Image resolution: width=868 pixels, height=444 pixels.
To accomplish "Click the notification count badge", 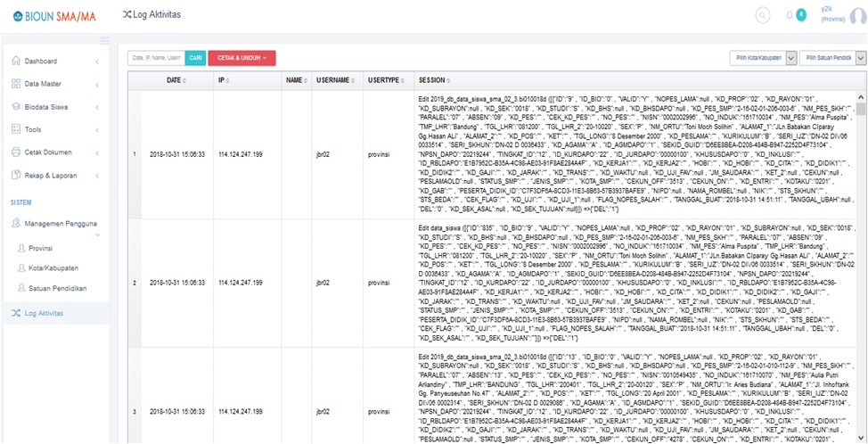I will tap(800, 15).
